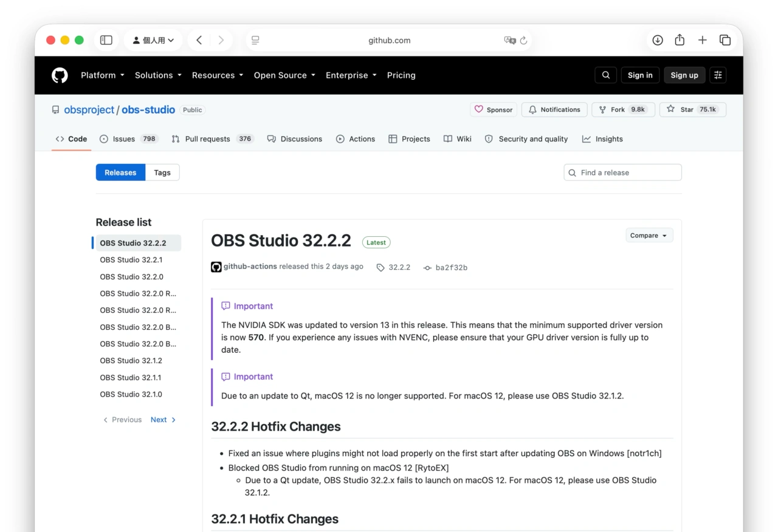Open the page reader menu icon in address bar
Image resolution: width=778 pixels, height=532 pixels.
[255, 40]
